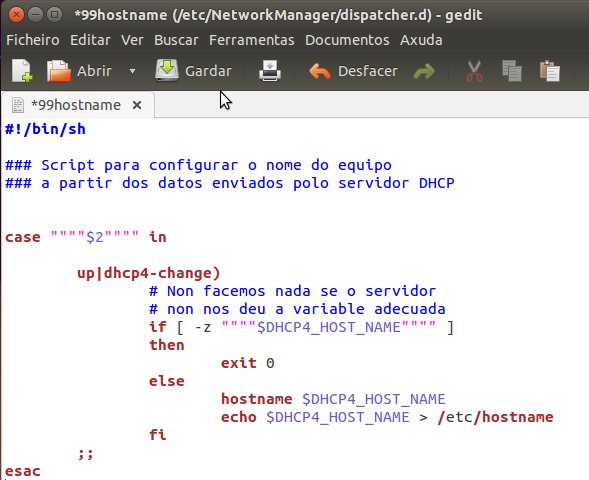Click the '/etc/hostname' path

(x=495, y=417)
